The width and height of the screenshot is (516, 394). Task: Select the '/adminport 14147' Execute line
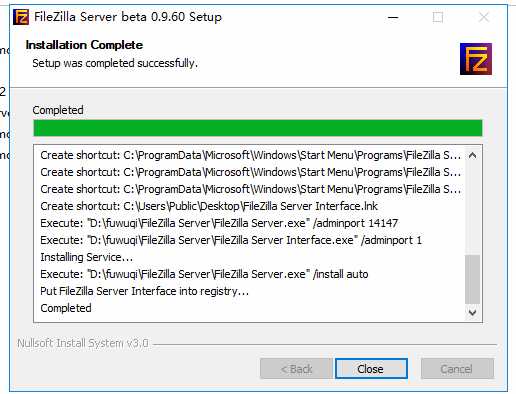pos(219,223)
